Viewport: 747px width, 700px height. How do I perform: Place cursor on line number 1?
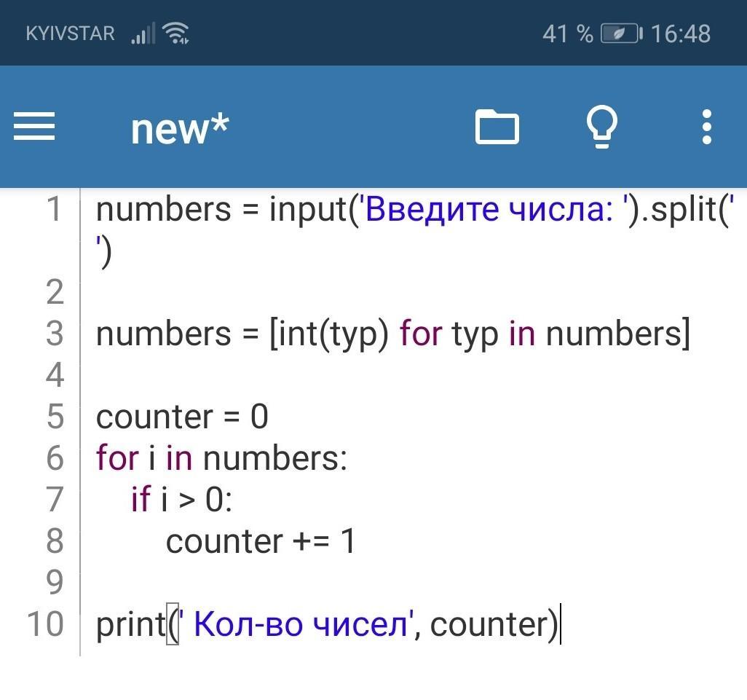(x=55, y=210)
